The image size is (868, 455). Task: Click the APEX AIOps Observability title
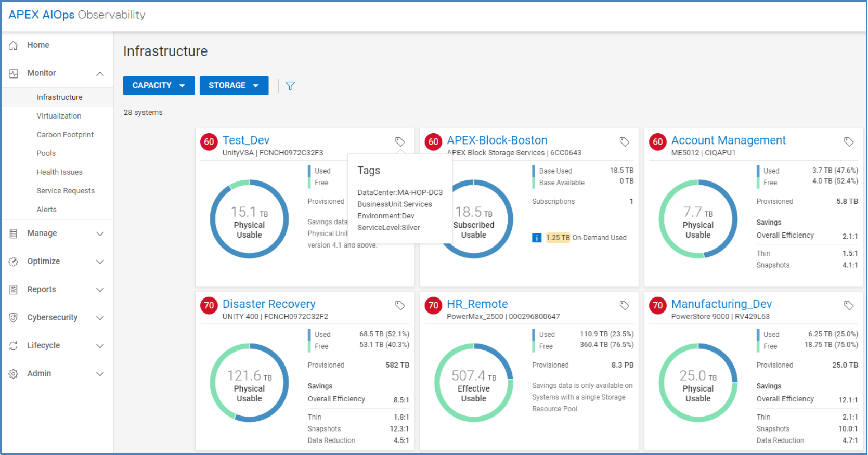77,15
